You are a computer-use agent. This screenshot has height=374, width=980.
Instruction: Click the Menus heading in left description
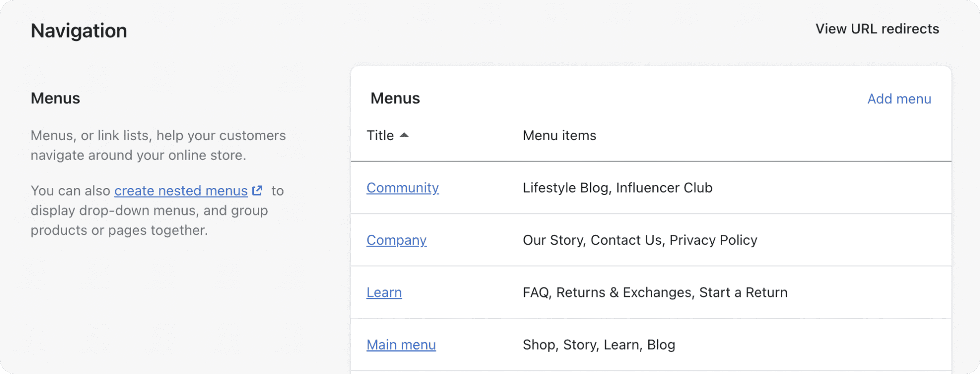[x=55, y=98]
